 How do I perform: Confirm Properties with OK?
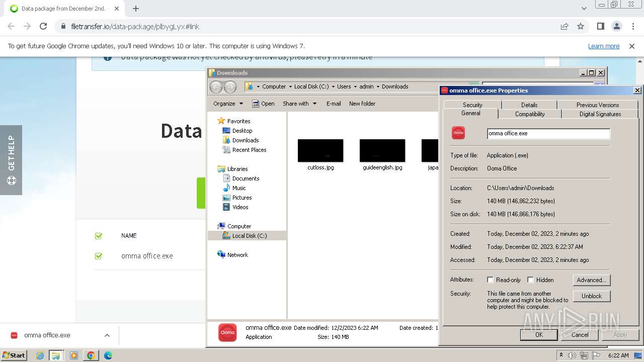coord(539,335)
